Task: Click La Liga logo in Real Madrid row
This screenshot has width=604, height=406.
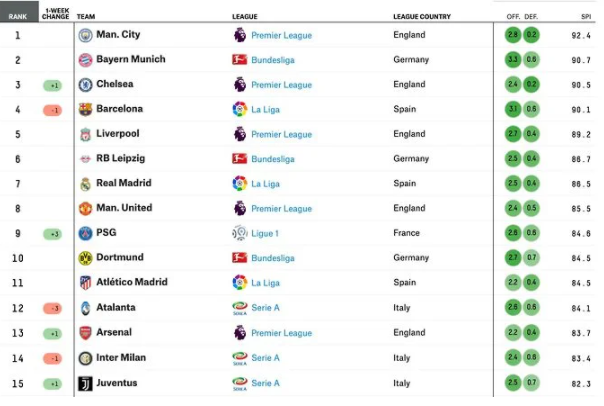Action: 240,183
